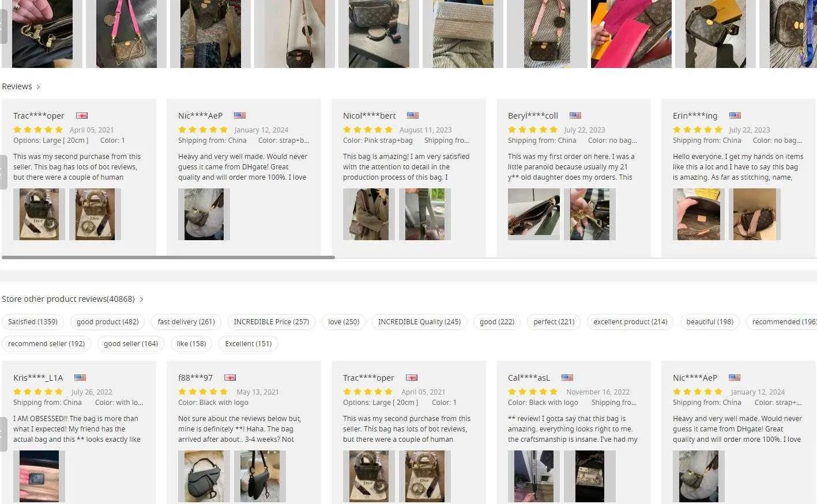Click the flag icon next to Kris****_L1A
The image size is (817, 504).
pos(80,378)
